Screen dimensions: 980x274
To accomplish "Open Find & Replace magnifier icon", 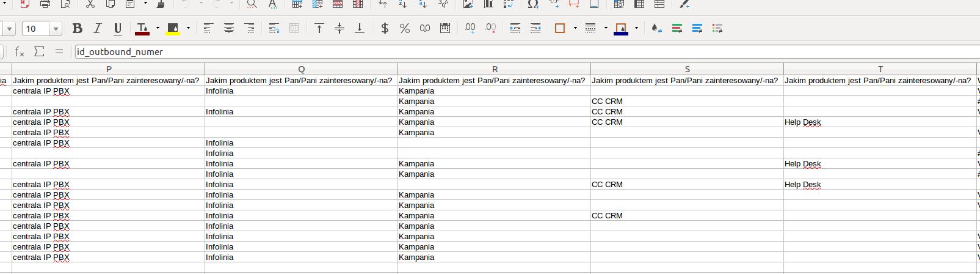I will coord(252,4).
